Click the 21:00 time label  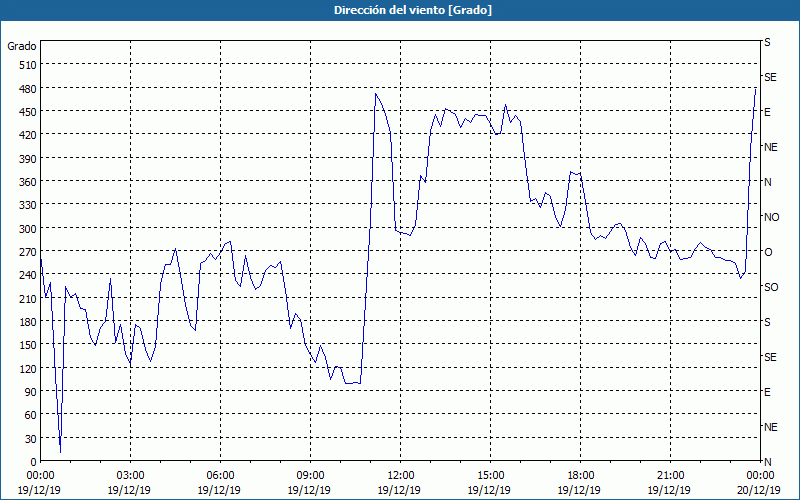[670, 476]
